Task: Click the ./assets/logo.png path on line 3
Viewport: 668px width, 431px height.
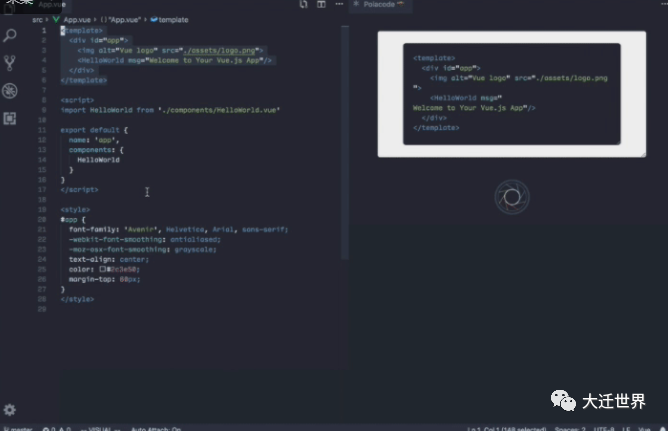Action: 219,50
